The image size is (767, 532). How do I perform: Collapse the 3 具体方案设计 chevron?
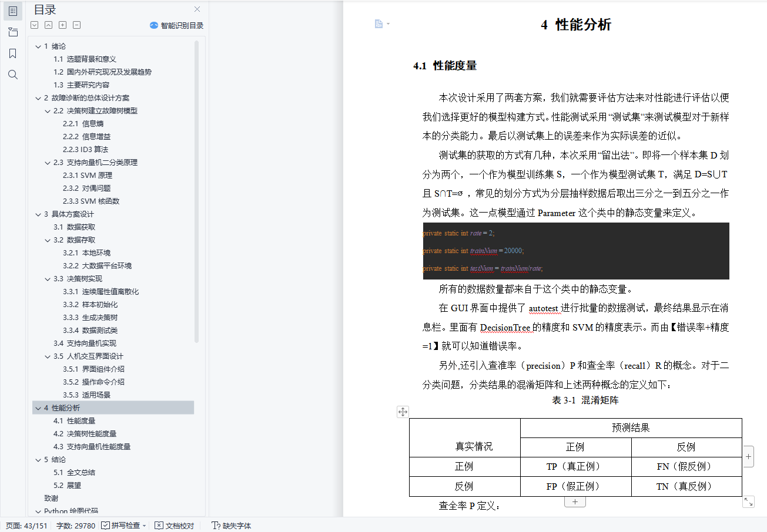38,214
